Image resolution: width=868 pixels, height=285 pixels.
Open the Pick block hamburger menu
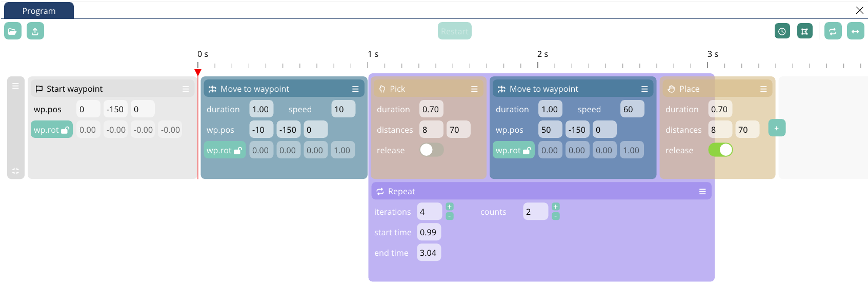(474, 89)
